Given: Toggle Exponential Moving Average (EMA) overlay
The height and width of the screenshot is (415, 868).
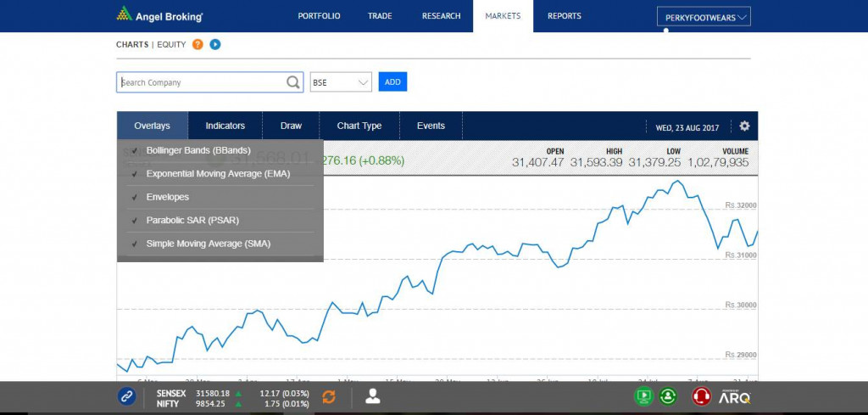Looking at the screenshot, I should click(x=218, y=174).
